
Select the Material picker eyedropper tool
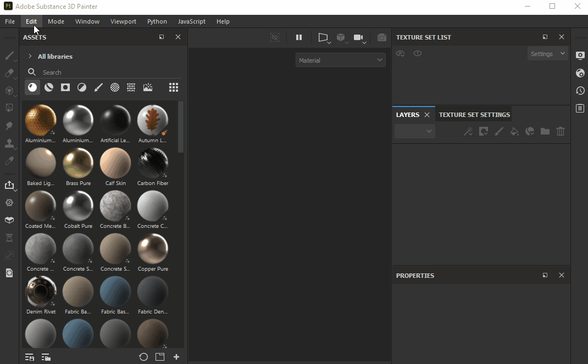pyautogui.click(x=9, y=161)
